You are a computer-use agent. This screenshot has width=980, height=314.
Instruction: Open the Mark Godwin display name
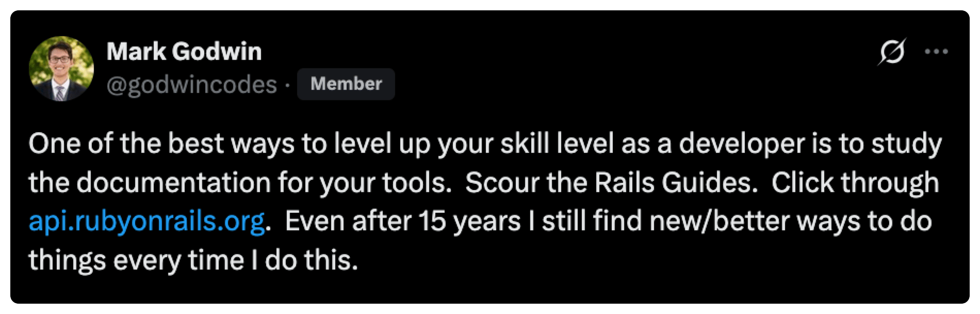pos(184,51)
